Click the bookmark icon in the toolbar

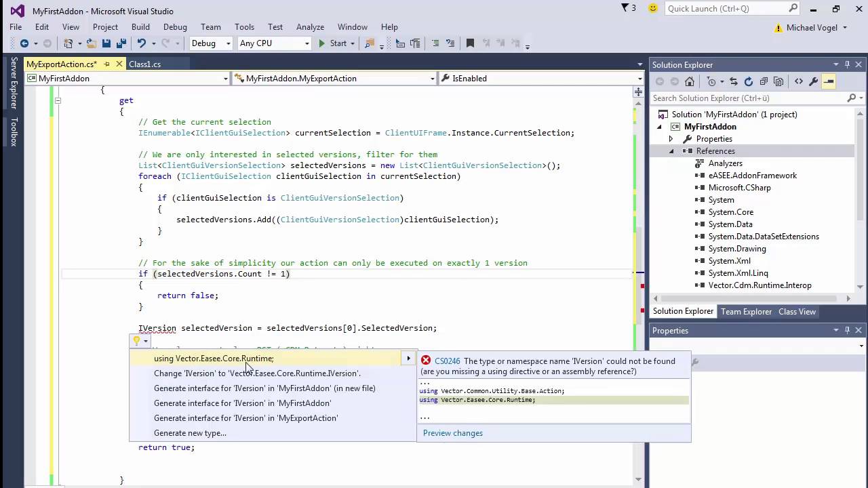470,43
